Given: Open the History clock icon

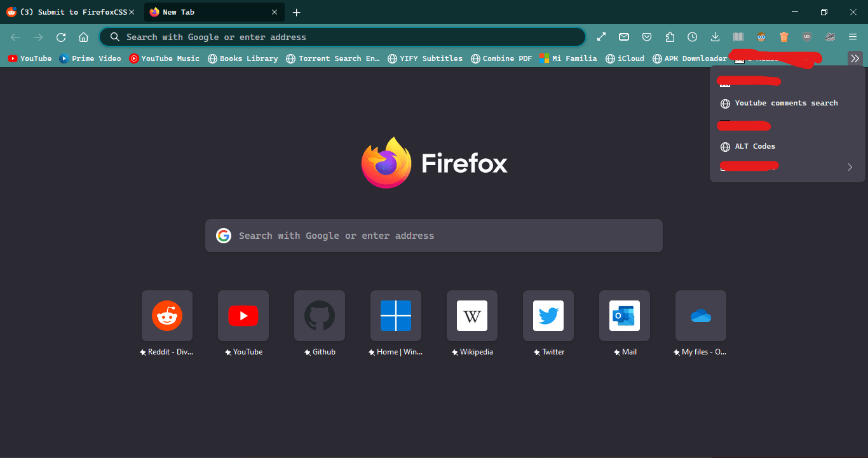Looking at the screenshot, I should click(693, 37).
